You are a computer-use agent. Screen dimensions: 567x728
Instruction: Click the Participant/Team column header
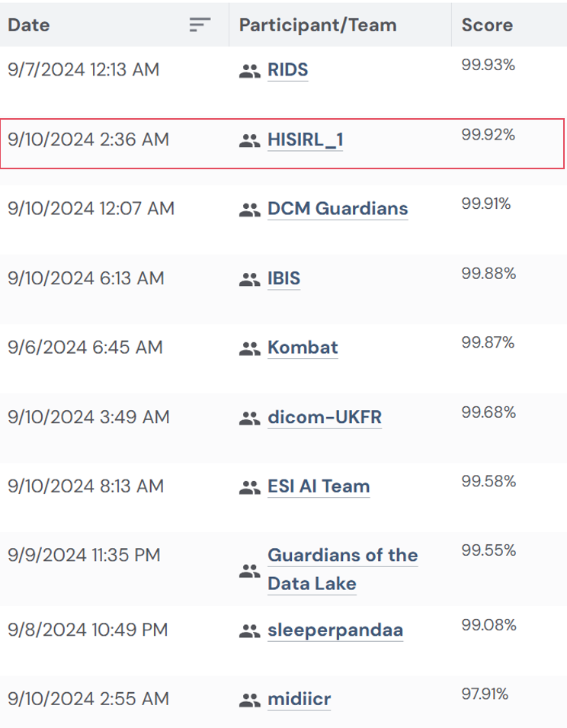318,25
